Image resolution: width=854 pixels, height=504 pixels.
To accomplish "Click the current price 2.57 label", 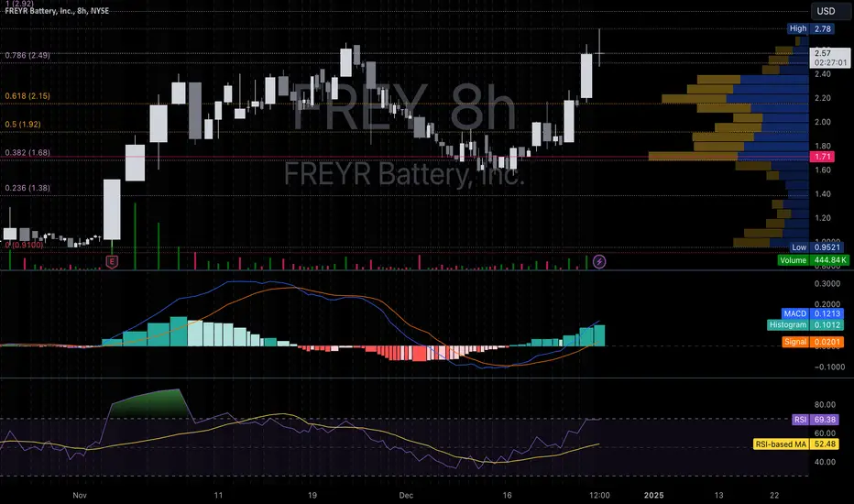I will click(x=829, y=58).
